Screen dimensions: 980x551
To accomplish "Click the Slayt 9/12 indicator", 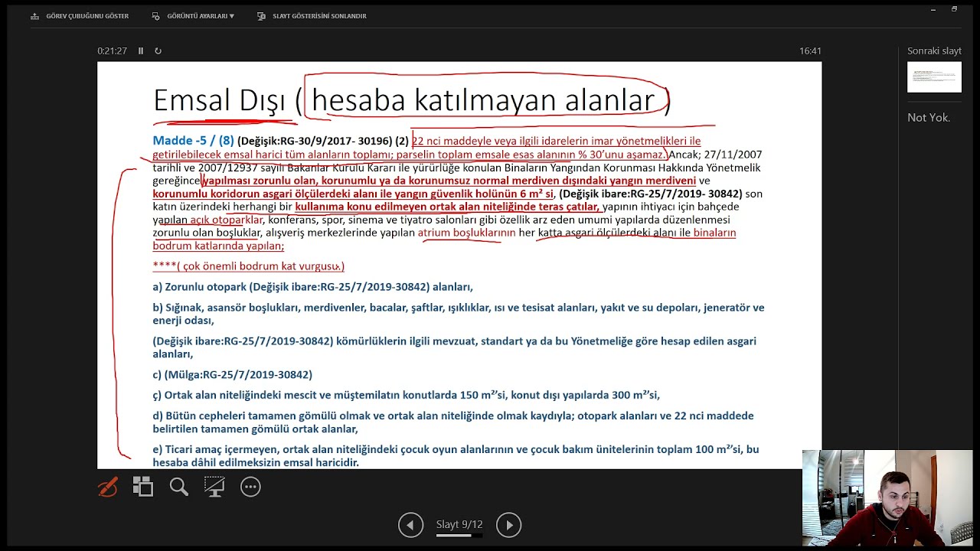I will point(459,524).
